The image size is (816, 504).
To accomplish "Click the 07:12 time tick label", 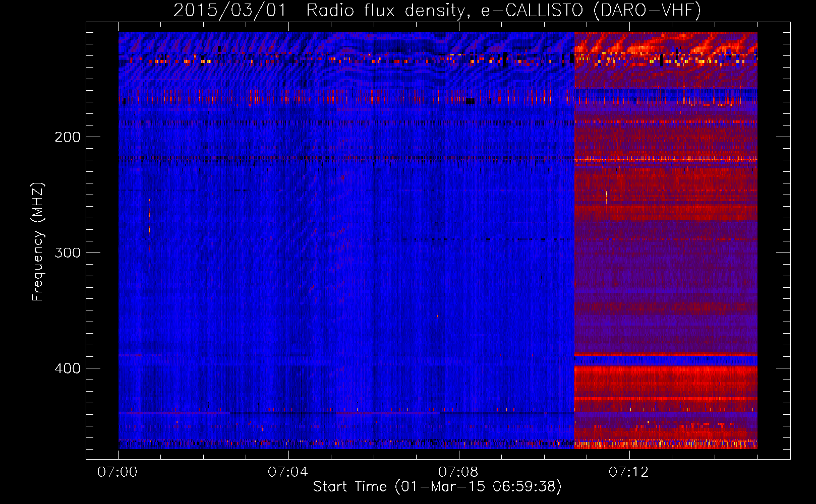I will coord(629,472).
